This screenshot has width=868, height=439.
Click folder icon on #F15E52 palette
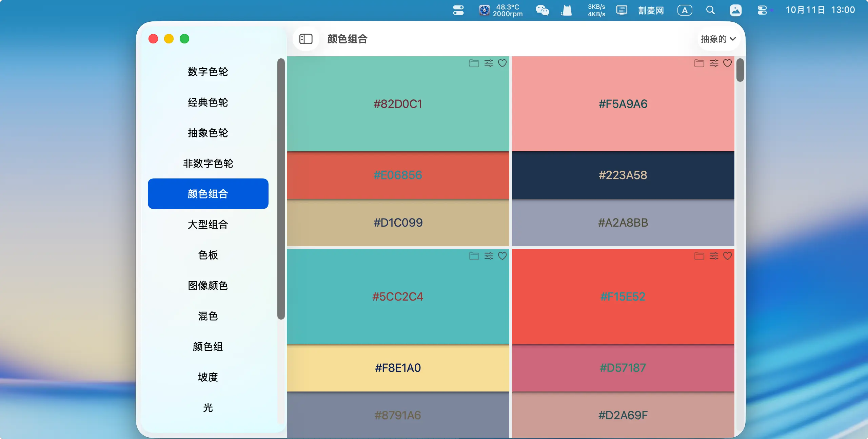(x=699, y=256)
